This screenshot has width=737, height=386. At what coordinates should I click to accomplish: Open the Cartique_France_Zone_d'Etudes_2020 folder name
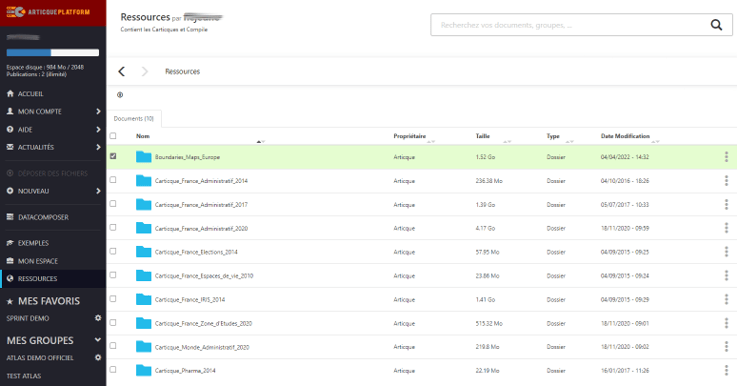204,323
